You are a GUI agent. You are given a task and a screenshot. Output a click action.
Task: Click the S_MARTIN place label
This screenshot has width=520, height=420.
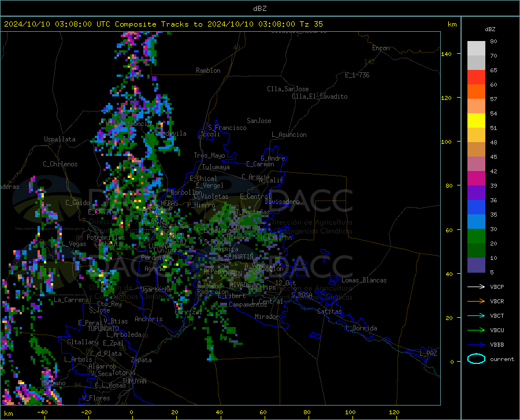coord(239,257)
